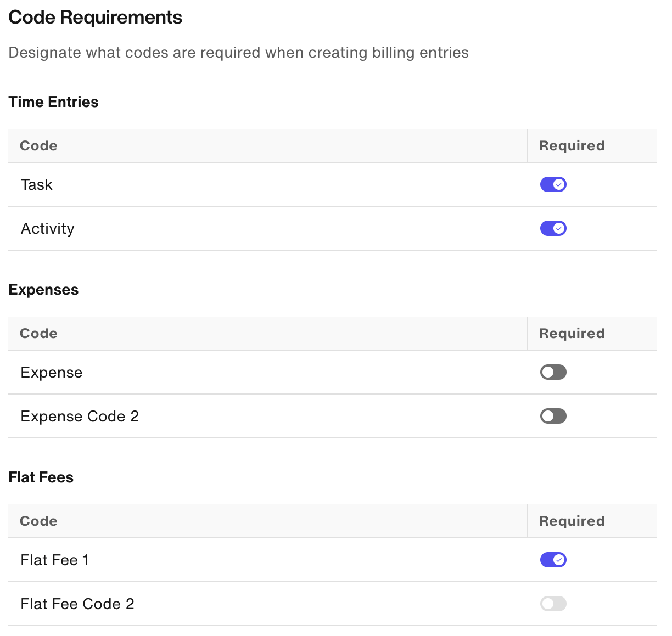Enable the Expense required toggle

coord(553,372)
